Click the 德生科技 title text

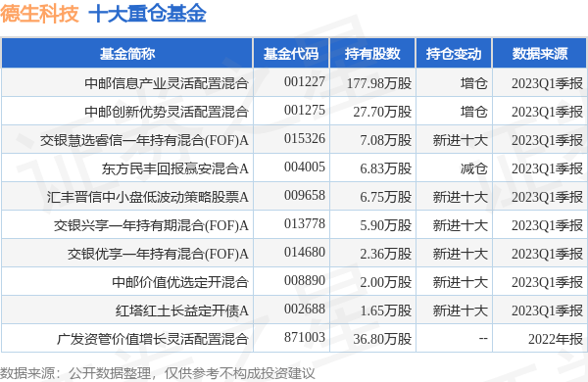(x=39, y=14)
